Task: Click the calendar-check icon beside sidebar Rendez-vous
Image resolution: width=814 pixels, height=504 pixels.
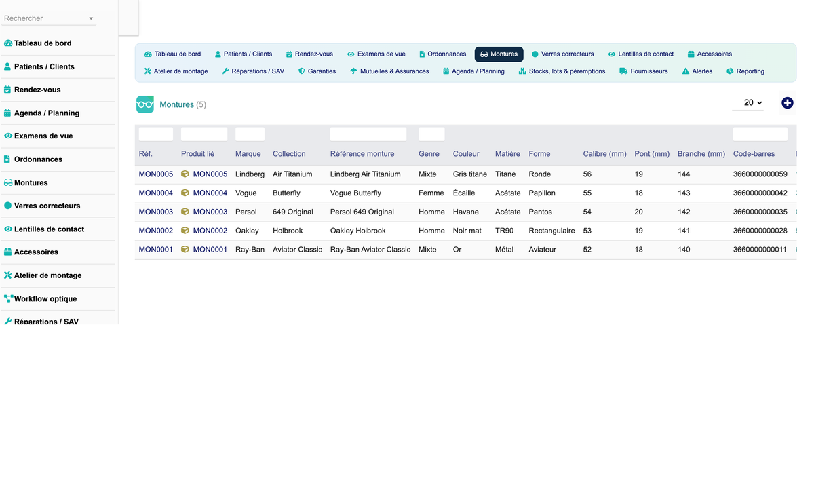Action: 7,90
